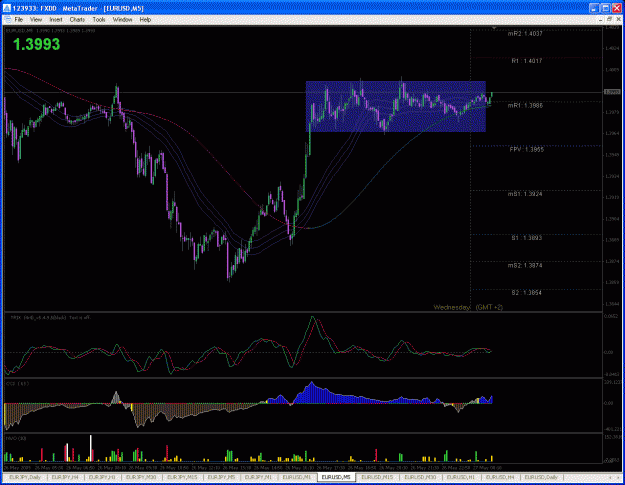This screenshot has width=625, height=485.
Task: Switch to the EURJPY,M1 chart tab
Action: (x=258, y=477)
